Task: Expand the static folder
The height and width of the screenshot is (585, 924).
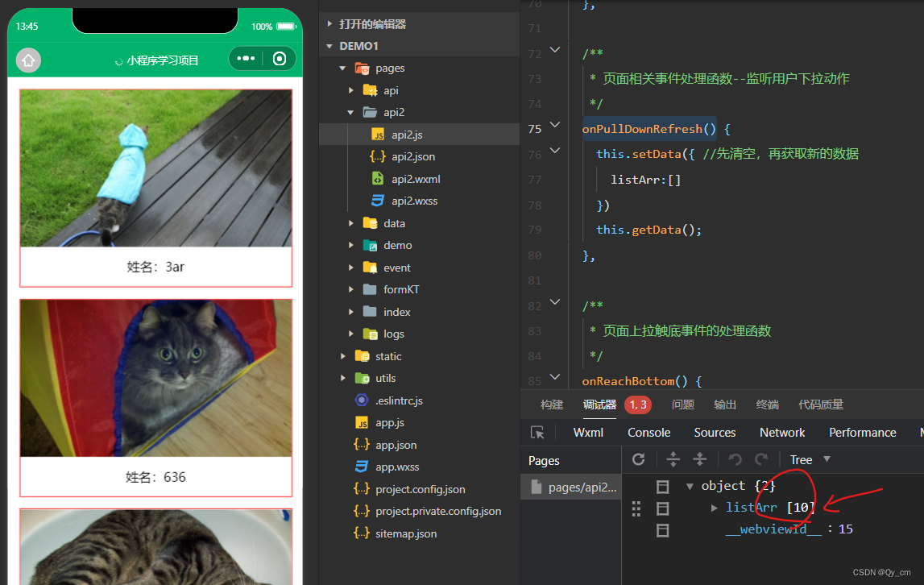Action: [342, 356]
